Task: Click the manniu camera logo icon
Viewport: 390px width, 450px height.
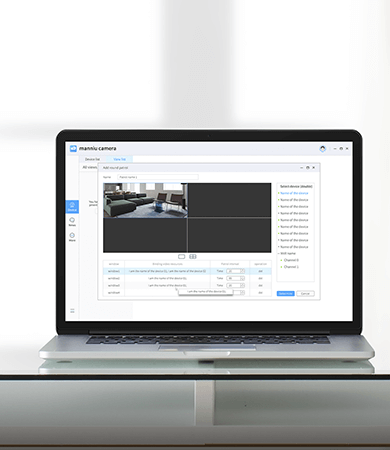Action: [x=73, y=148]
